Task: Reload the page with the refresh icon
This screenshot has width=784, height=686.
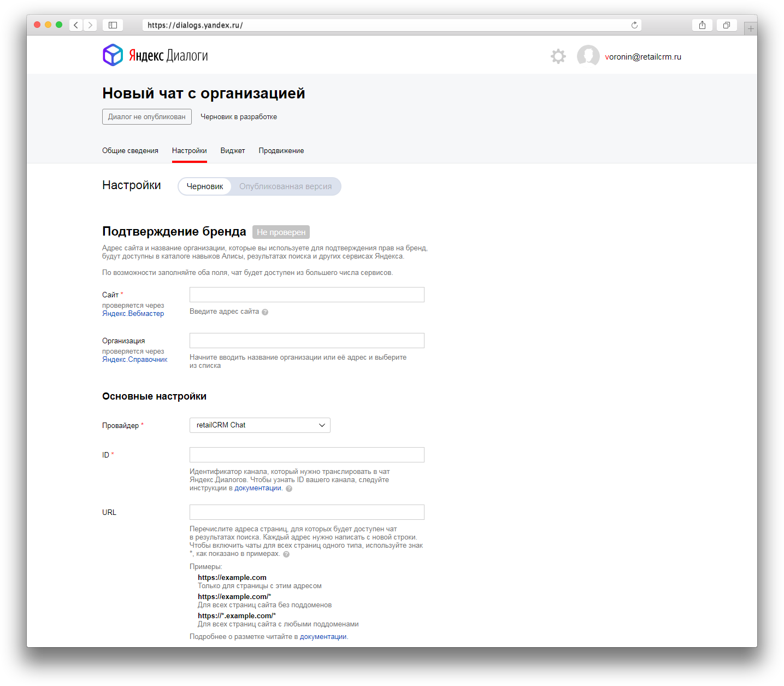Action: 634,25
